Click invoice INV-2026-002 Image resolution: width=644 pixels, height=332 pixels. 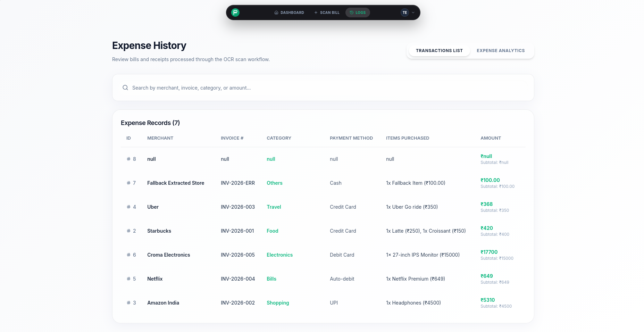click(238, 303)
